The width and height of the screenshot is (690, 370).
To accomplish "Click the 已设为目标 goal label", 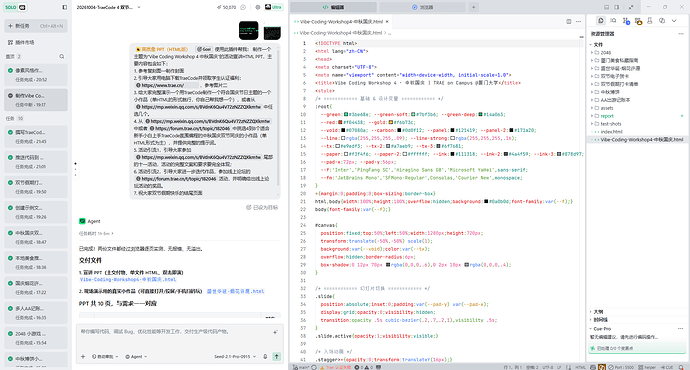I will pos(262,207).
